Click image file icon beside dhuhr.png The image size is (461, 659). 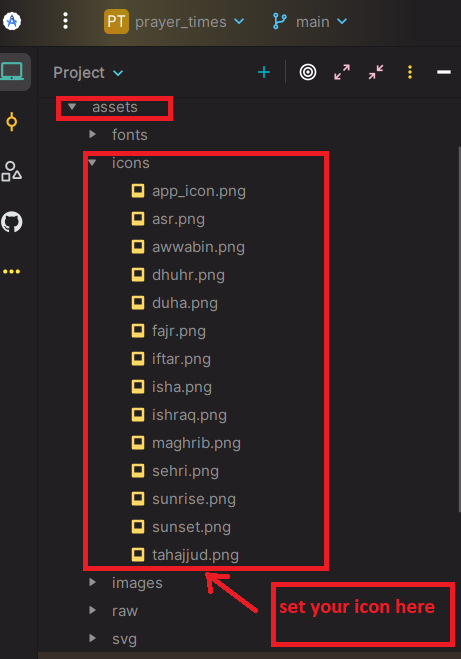click(138, 275)
